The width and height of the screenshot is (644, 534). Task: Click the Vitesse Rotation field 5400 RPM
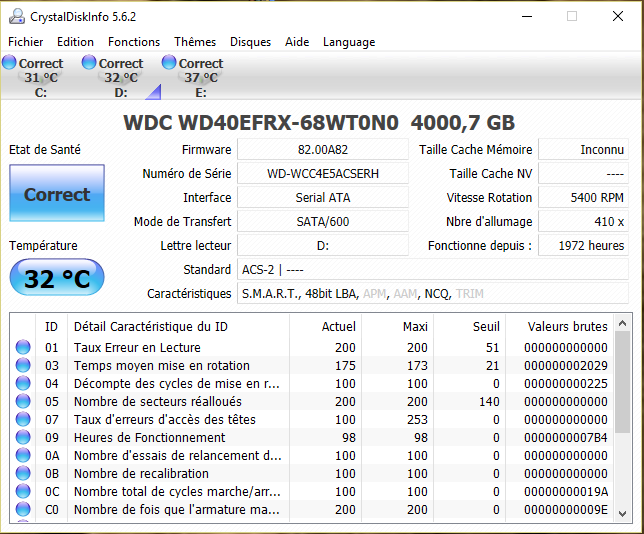coord(583,198)
